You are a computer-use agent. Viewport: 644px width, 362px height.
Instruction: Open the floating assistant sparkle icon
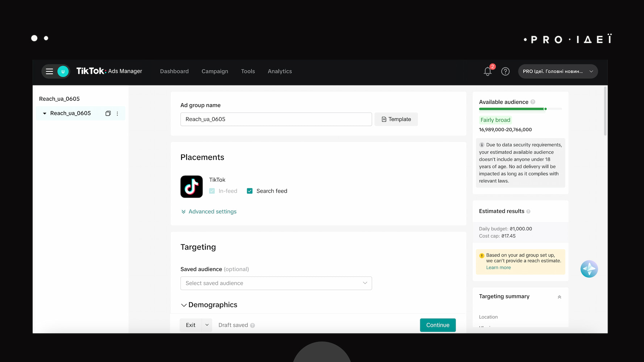pyautogui.click(x=589, y=269)
